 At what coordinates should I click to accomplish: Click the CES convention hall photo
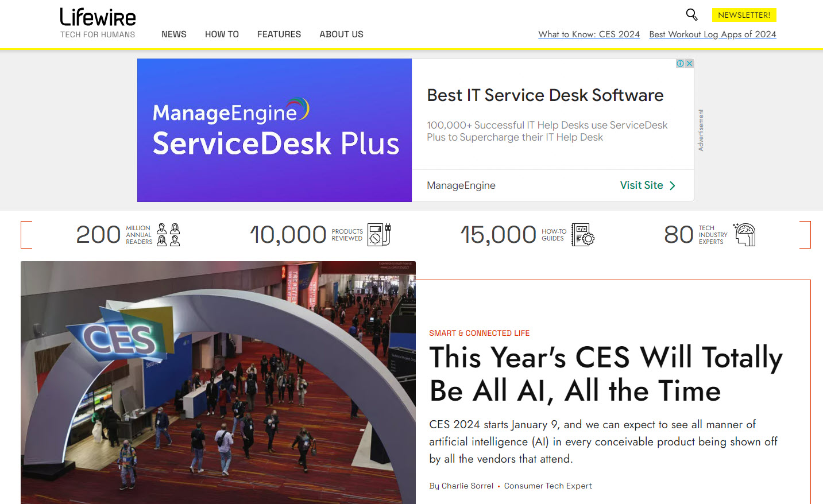[218, 382]
